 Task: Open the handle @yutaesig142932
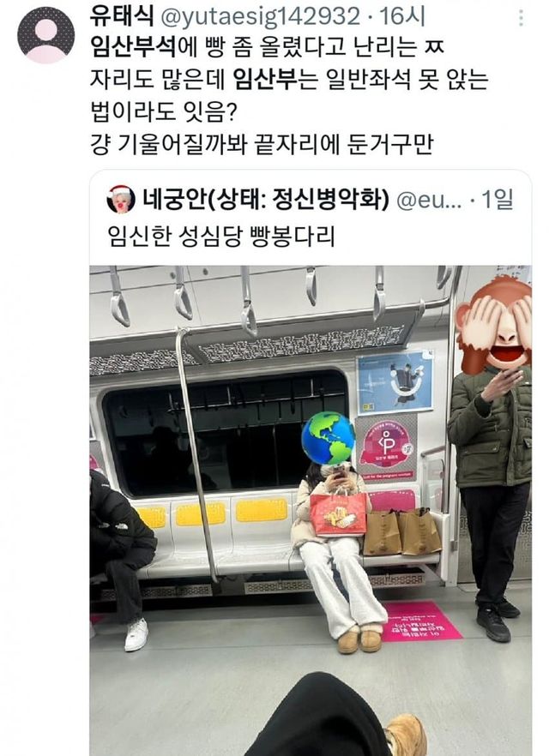pyautogui.click(x=260, y=18)
